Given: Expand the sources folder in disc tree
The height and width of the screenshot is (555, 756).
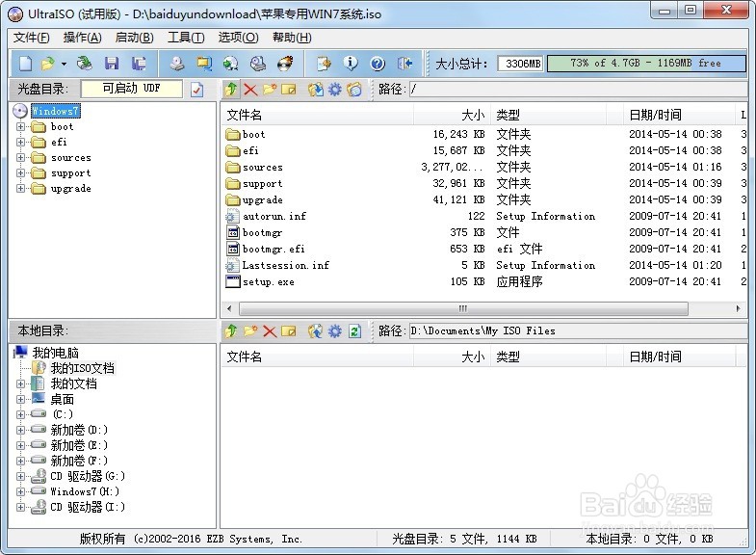Looking at the screenshot, I should (x=20, y=158).
